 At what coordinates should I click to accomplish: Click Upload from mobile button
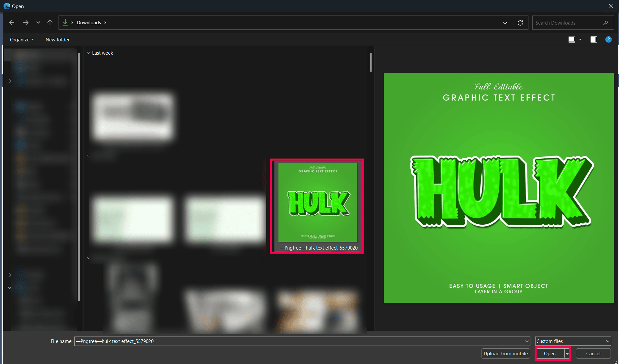[x=506, y=354]
